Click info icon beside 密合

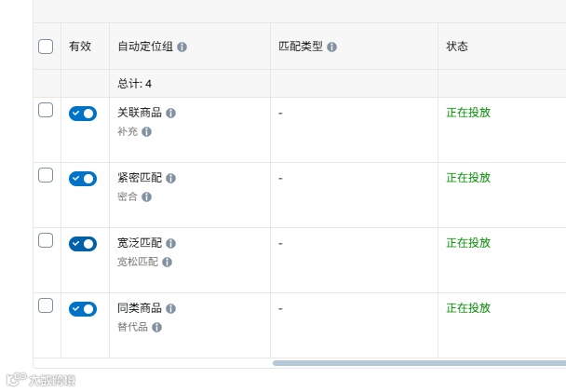(147, 197)
